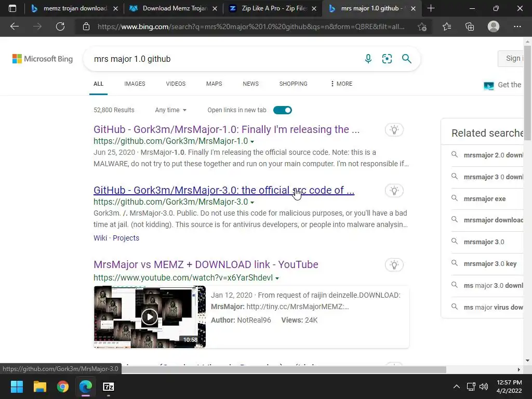
Task: Click the browser forward arrow
Action: click(x=37, y=26)
